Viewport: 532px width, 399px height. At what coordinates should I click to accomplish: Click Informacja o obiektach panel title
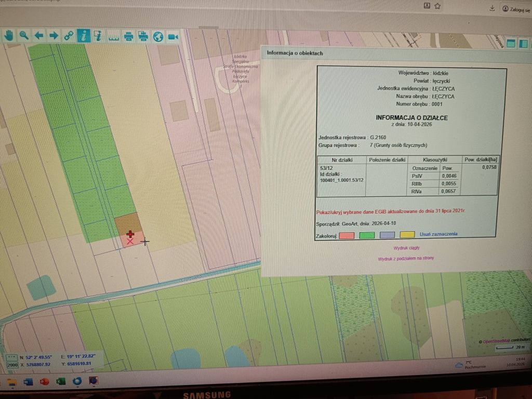pyautogui.click(x=295, y=53)
